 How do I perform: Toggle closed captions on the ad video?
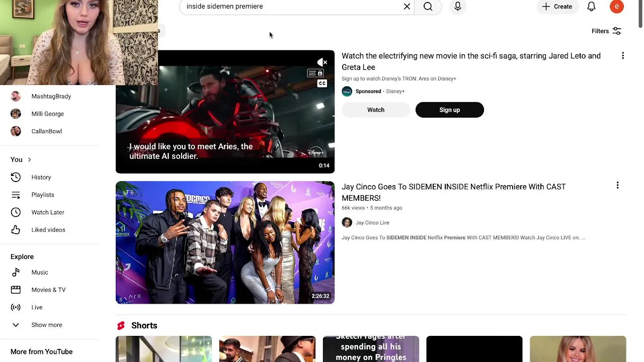pos(322,83)
